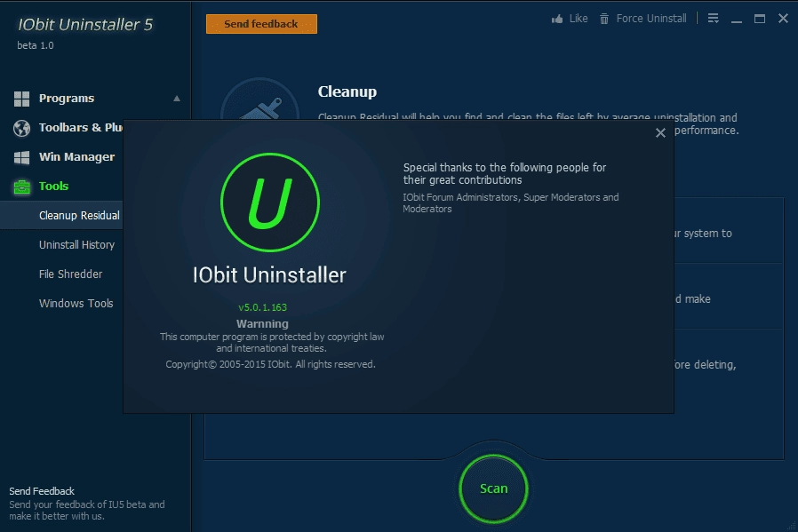Open Uninstall History
The height and width of the screenshot is (532, 798).
[76, 244]
